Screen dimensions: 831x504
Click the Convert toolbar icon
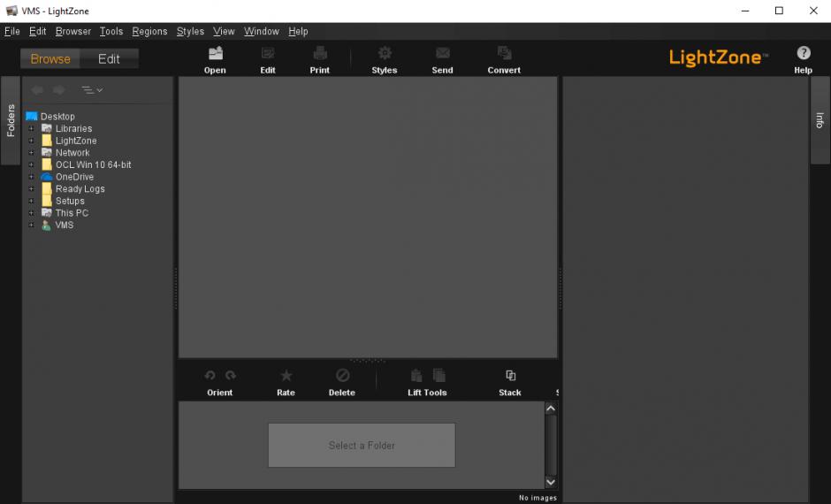coord(504,53)
